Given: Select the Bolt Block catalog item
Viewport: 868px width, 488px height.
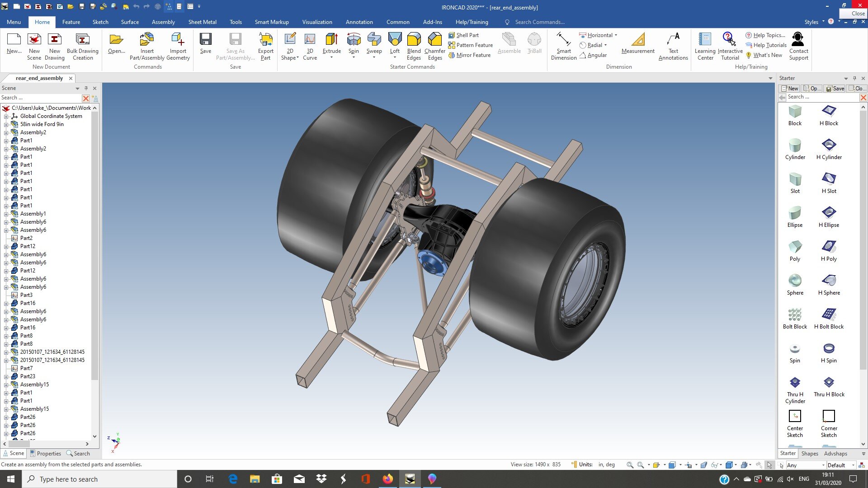Looking at the screenshot, I should pos(795,319).
